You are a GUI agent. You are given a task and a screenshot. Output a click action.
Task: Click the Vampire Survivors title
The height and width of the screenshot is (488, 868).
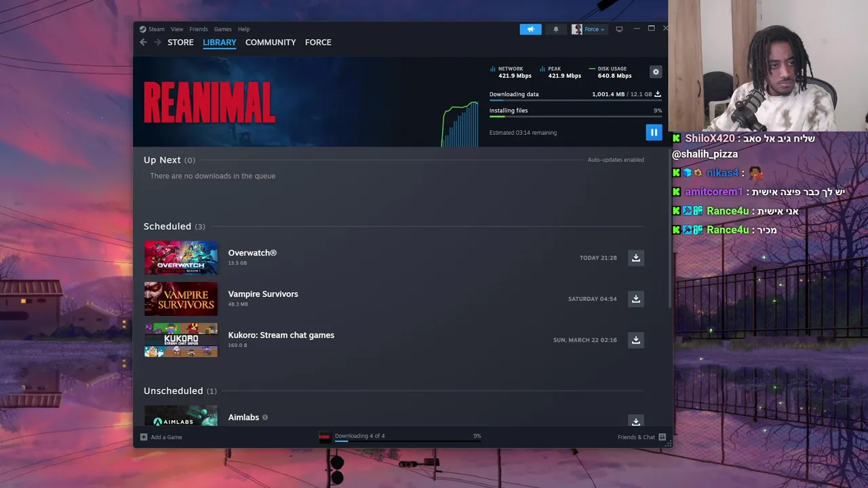pyautogui.click(x=263, y=294)
